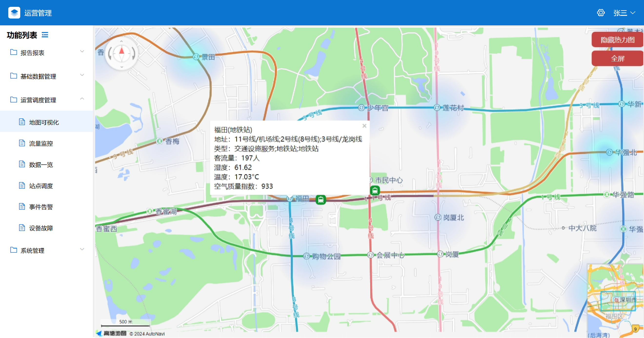
Task: Click the 流量监控 document icon
Action: click(22, 143)
